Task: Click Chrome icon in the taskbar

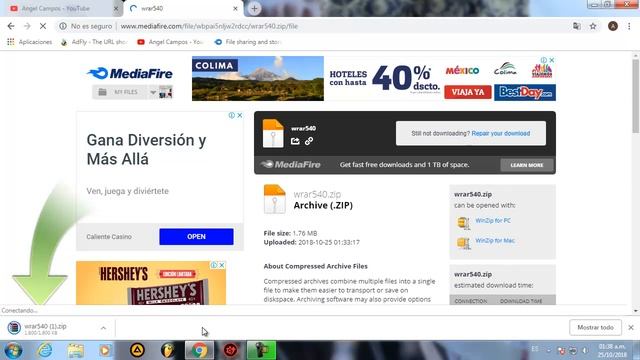Action: click(x=199, y=351)
